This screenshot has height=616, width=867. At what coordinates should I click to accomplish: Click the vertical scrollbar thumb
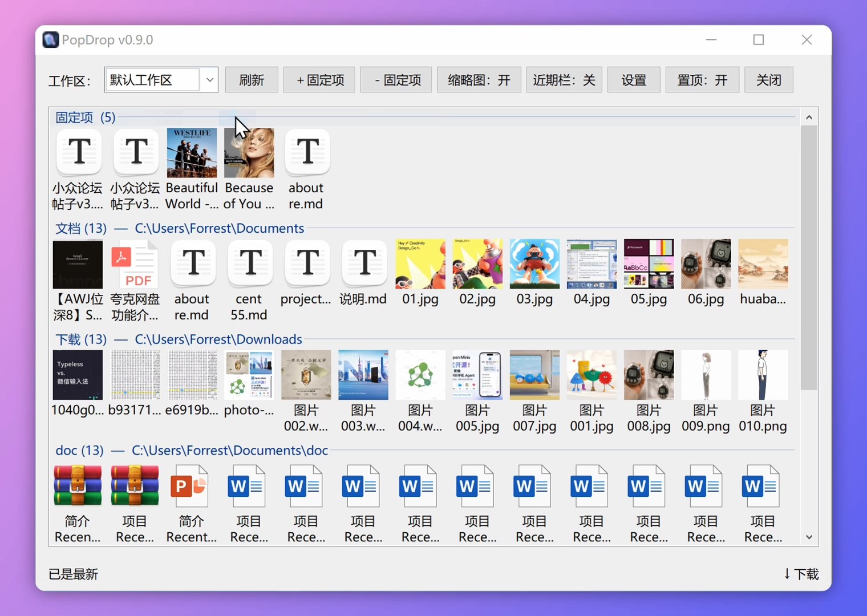[809, 258]
